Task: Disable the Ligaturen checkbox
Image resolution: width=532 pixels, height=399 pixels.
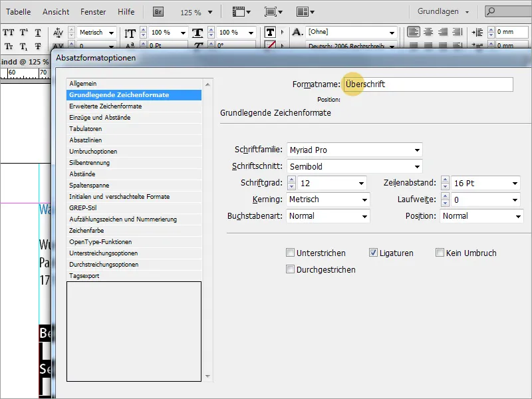Action: coord(374,253)
